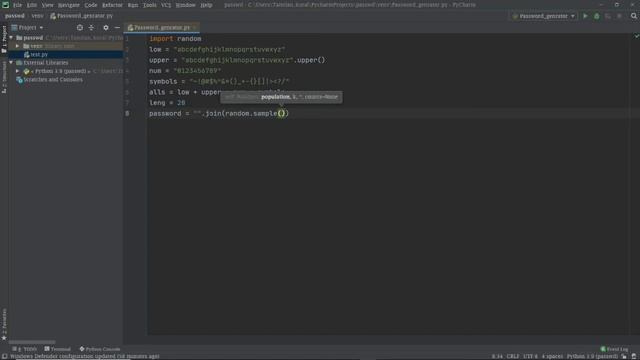Click the 'leng = 20' code line
640x360 pixels.
pos(167,103)
